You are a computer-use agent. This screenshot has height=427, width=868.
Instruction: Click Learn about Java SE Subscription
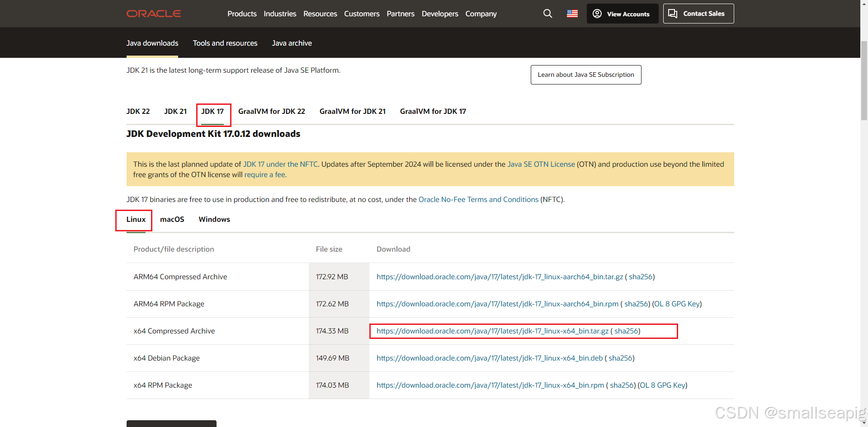click(x=586, y=75)
